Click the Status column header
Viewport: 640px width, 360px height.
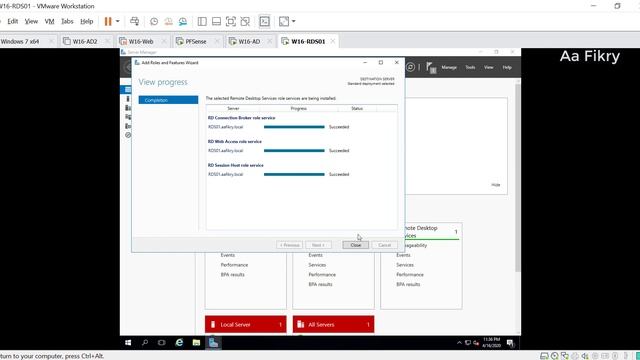(357, 109)
